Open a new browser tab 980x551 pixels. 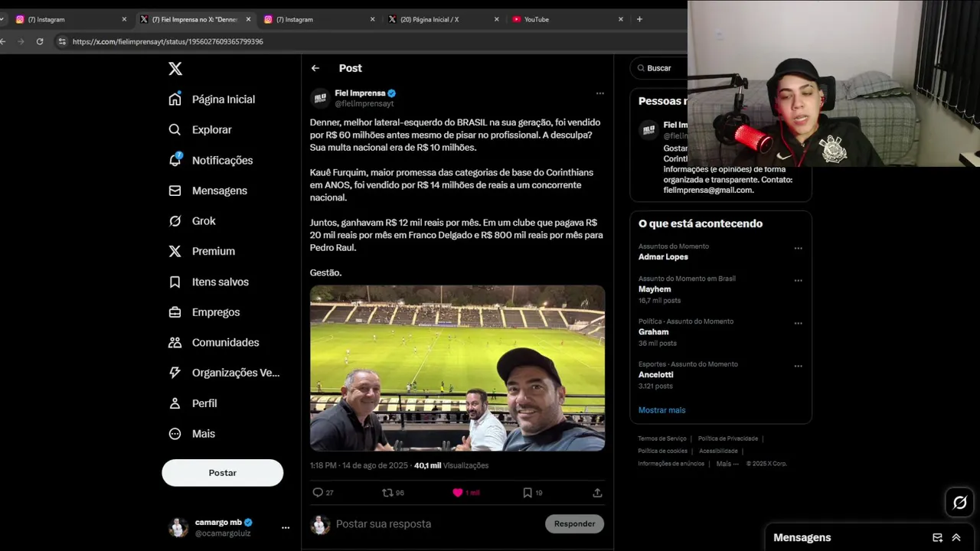tap(639, 19)
